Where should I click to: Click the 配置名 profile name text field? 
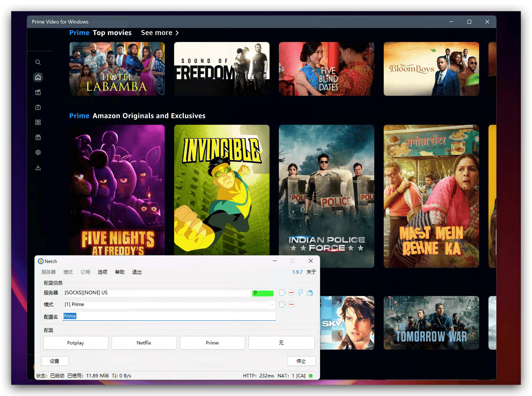point(169,316)
